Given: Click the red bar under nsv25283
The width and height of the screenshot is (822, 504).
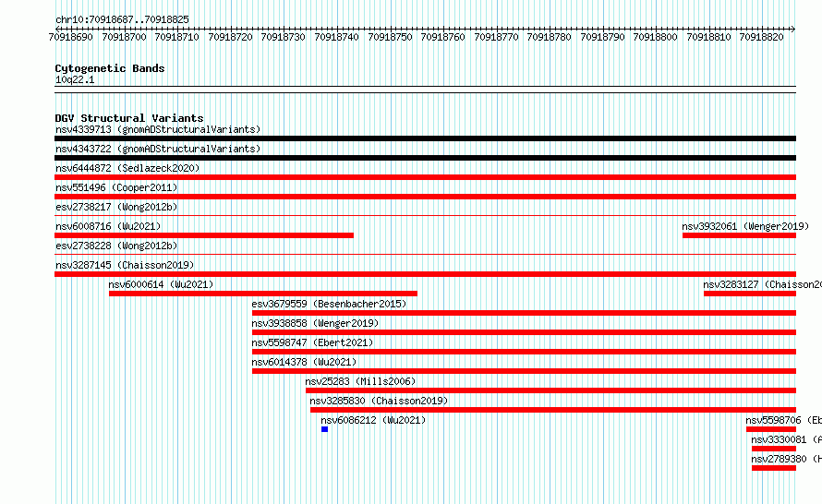Looking at the screenshot, I should 551,390.
